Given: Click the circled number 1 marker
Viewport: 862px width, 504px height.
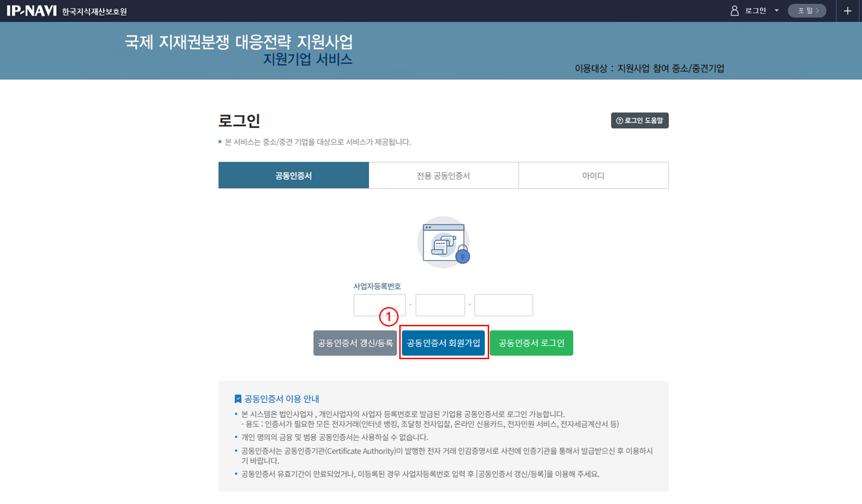Looking at the screenshot, I should coord(389,317).
